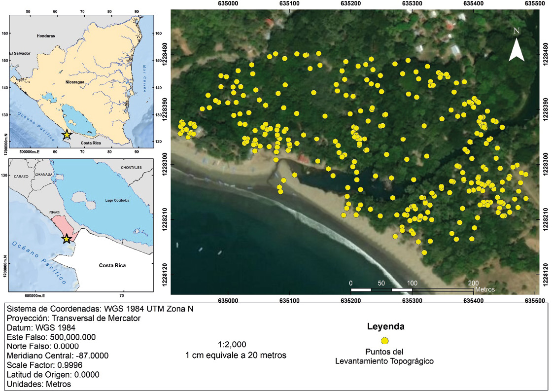The width and height of the screenshot is (552, 392).
Task: Click the Metros label on the scale bar
Action: 485,289
